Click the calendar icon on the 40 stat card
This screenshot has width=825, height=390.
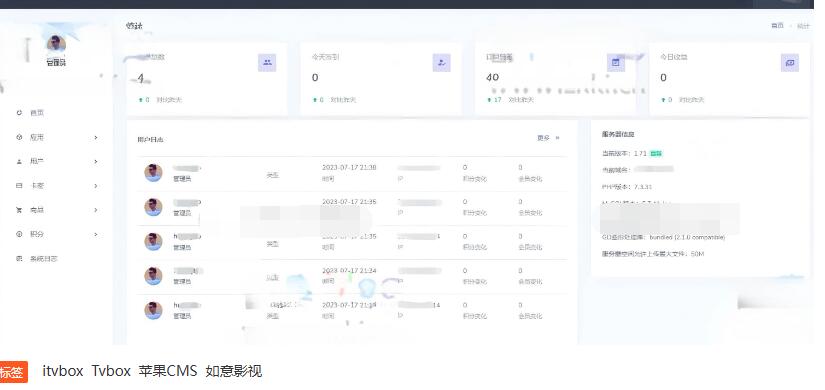click(x=616, y=63)
